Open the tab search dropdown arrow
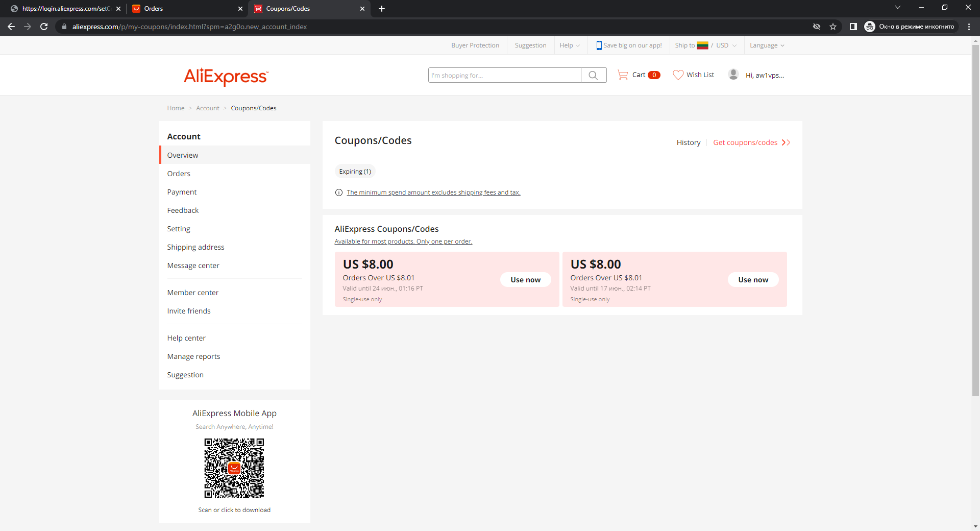Screen dimensions: 980x531 pyautogui.click(x=898, y=7)
